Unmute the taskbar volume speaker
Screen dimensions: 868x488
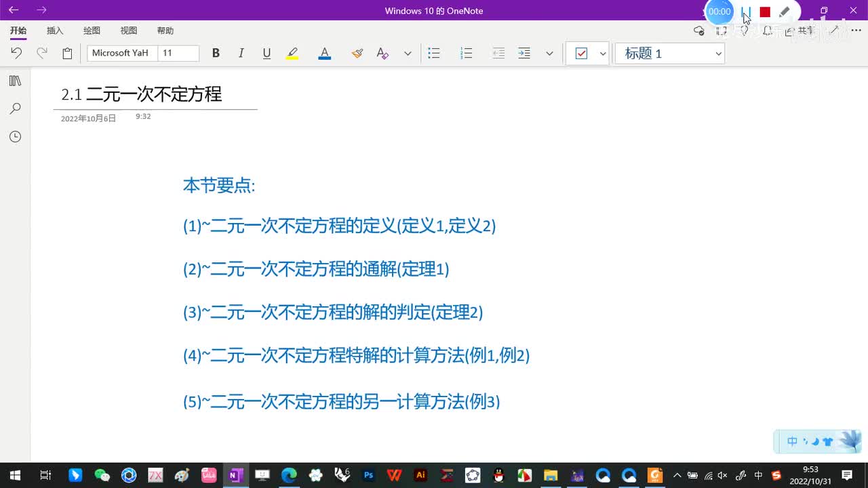[722, 475]
